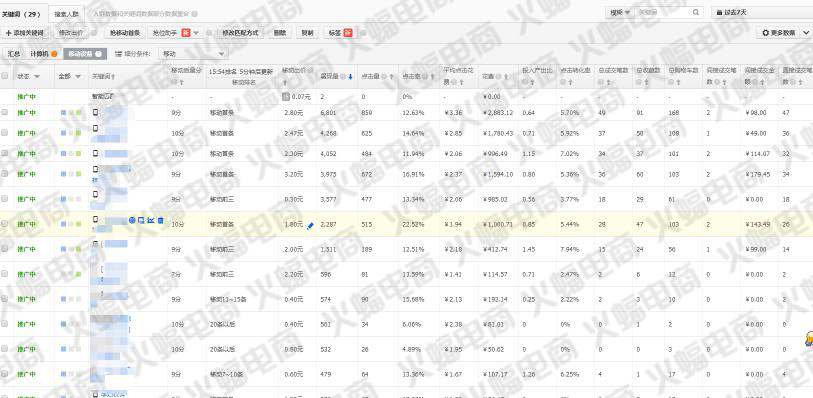Click the plus icon on 添加关键词

8,33
